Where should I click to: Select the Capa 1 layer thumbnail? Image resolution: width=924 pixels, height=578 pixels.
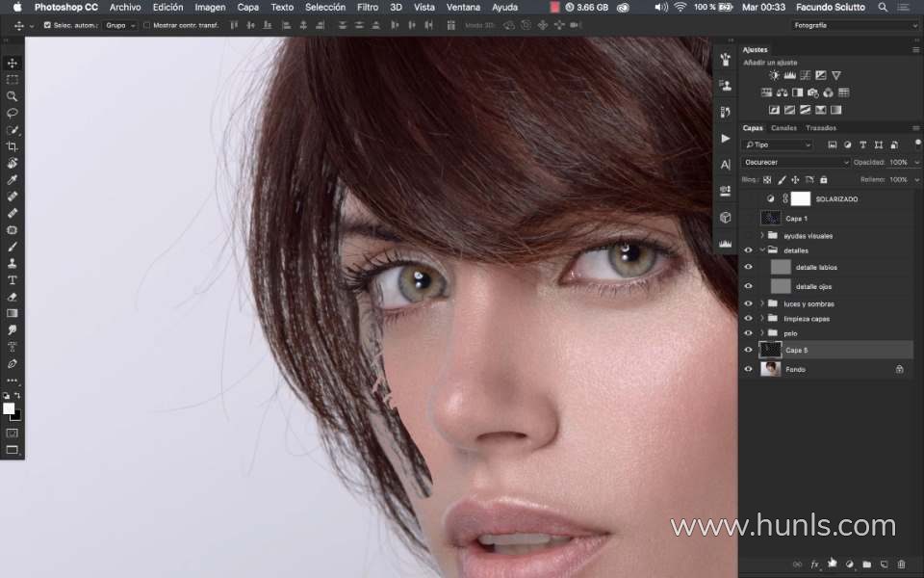point(771,219)
